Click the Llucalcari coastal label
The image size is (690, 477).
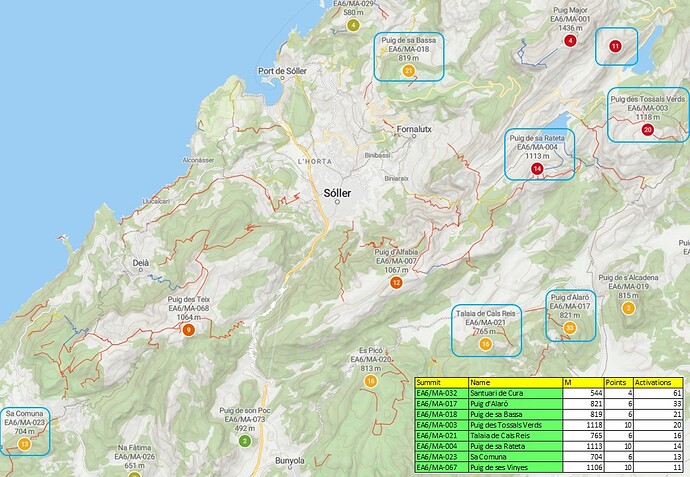pyautogui.click(x=156, y=201)
